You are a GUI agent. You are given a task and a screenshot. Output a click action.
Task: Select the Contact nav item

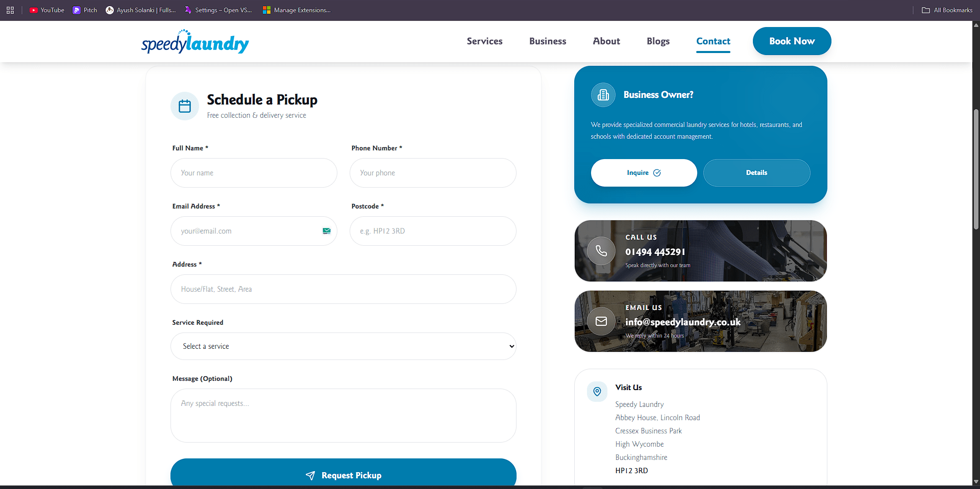tap(713, 41)
